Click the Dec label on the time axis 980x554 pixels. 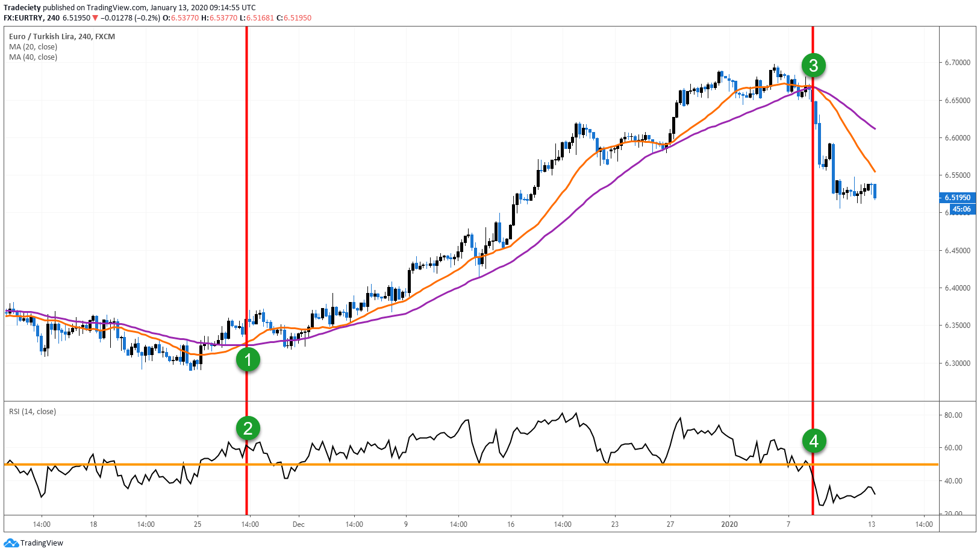pyautogui.click(x=298, y=525)
